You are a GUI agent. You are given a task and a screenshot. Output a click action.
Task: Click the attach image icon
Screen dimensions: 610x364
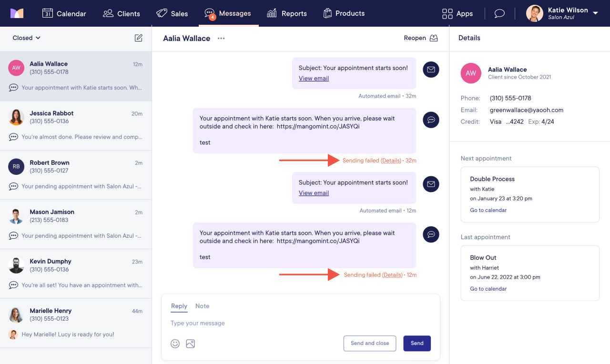coord(191,344)
